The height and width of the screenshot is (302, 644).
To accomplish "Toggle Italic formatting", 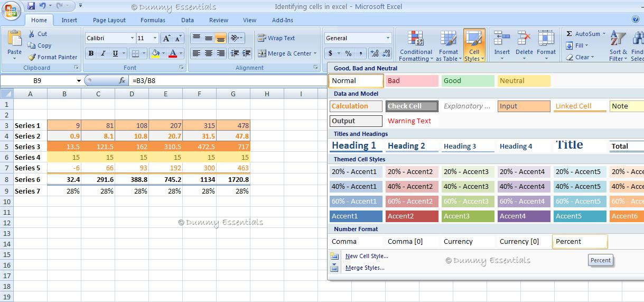I will 102,53.
